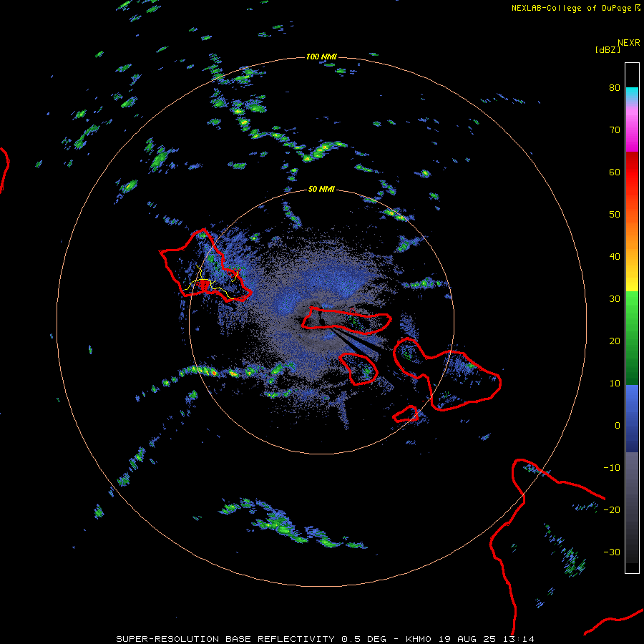644x644 pixels.
Task: Click the 50 value on the dBZ scale
Action: (615, 214)
